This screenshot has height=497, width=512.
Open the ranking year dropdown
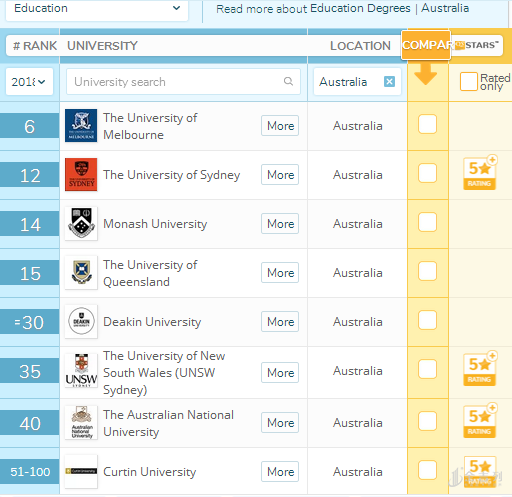29,82
